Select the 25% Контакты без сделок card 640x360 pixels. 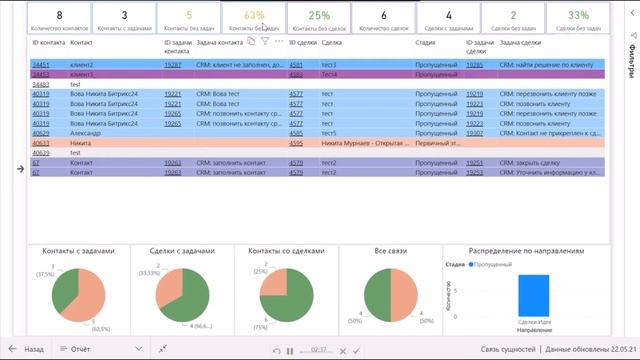(319, 18)
